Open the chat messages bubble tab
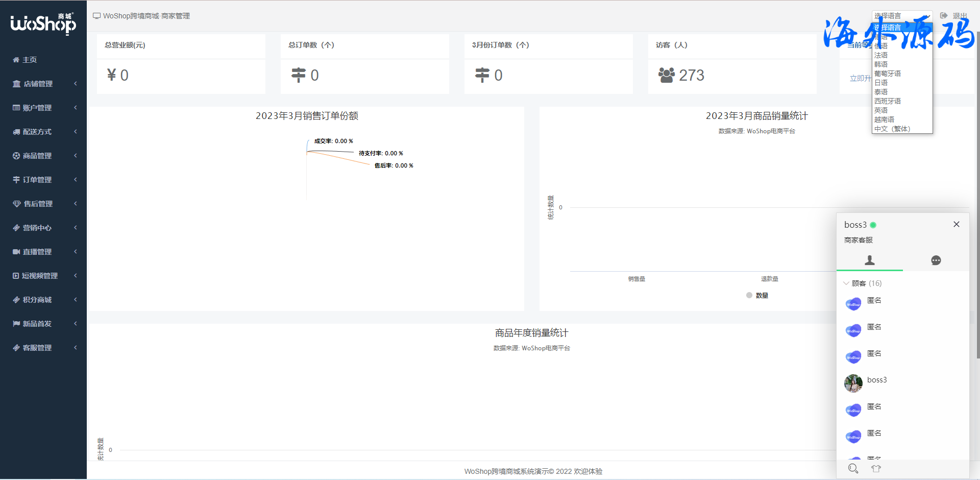This screenshot has height=480, width=980. [936, 260]
